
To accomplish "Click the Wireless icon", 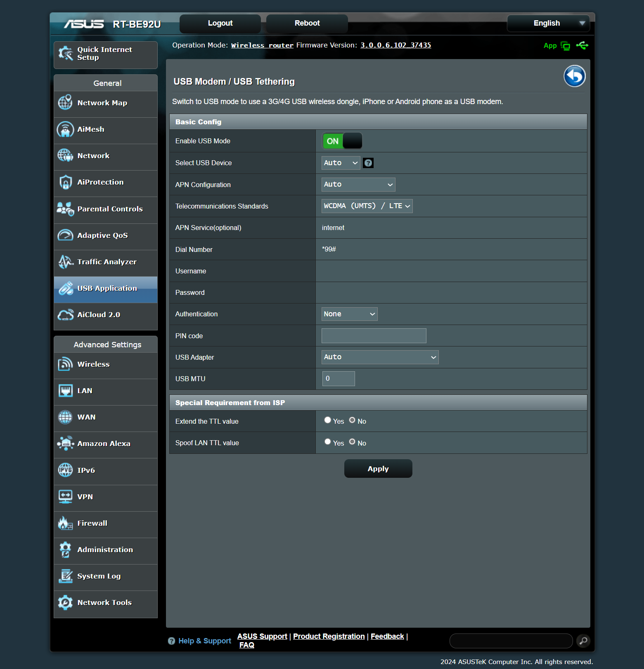I will [65, 364].
